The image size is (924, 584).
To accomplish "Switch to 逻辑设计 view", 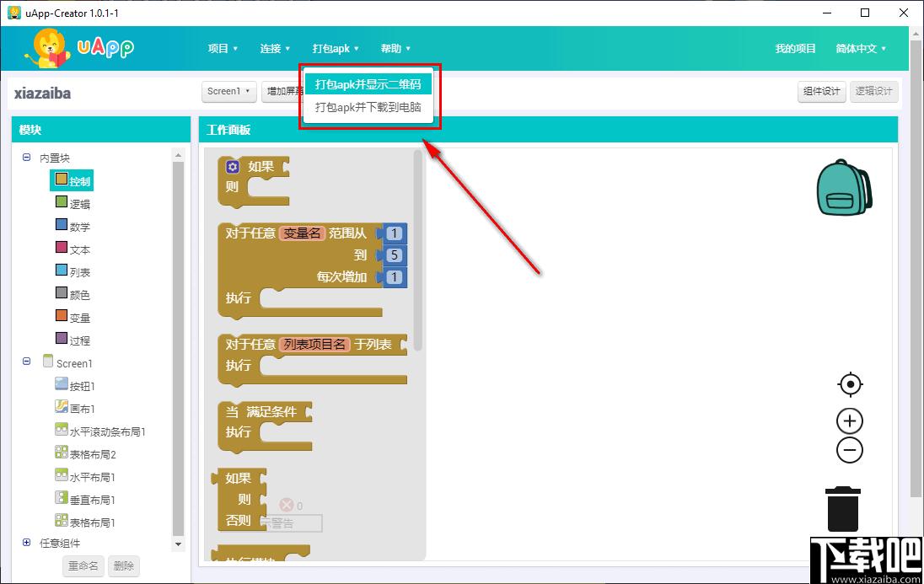I will tap(874, 91).
